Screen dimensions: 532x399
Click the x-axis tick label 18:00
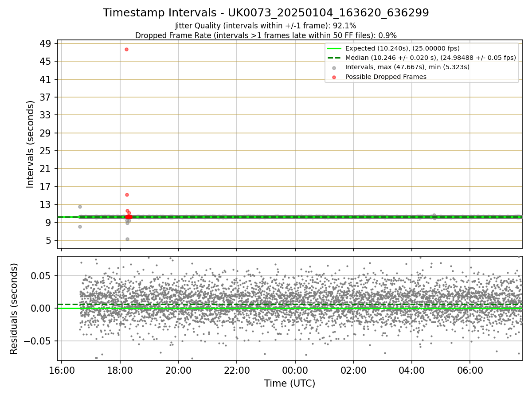pos(120,370)
